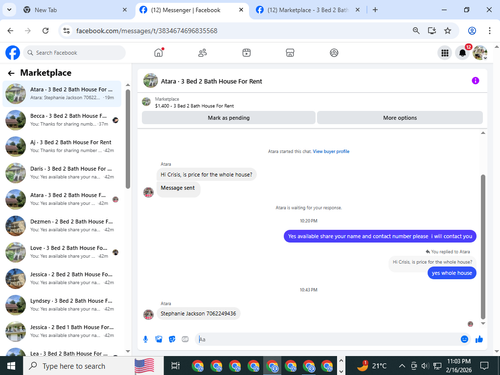Open the Windows Start menu
The width and height of the screenshot is (500, 375).
pyautogui.click(x=11, y=366)
